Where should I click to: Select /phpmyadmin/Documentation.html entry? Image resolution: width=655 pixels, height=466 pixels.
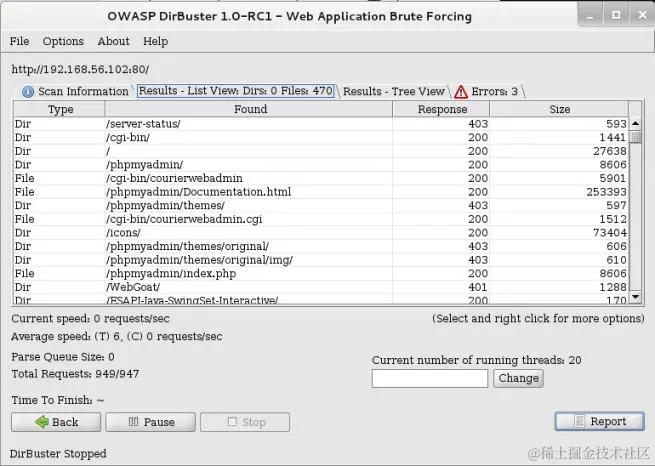pyautogui.click(x=321, y=192)
